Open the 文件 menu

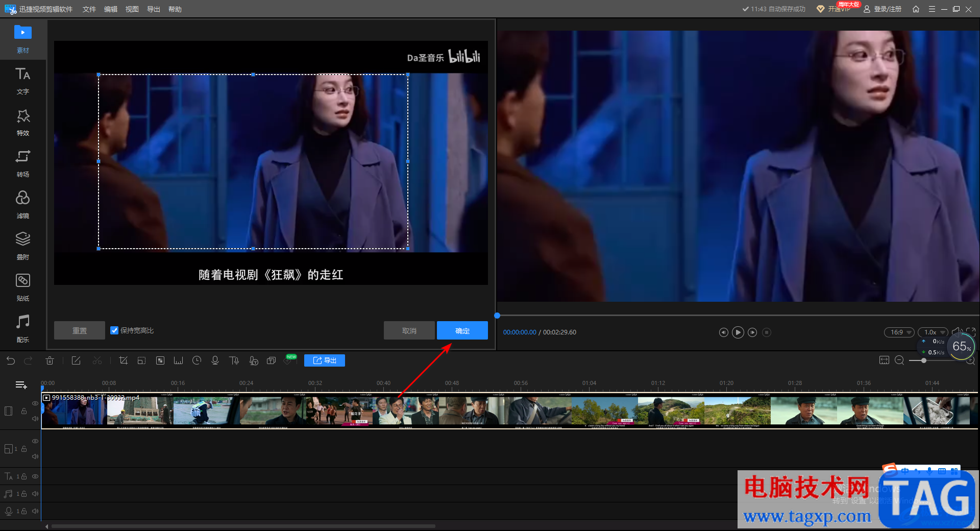89,9
